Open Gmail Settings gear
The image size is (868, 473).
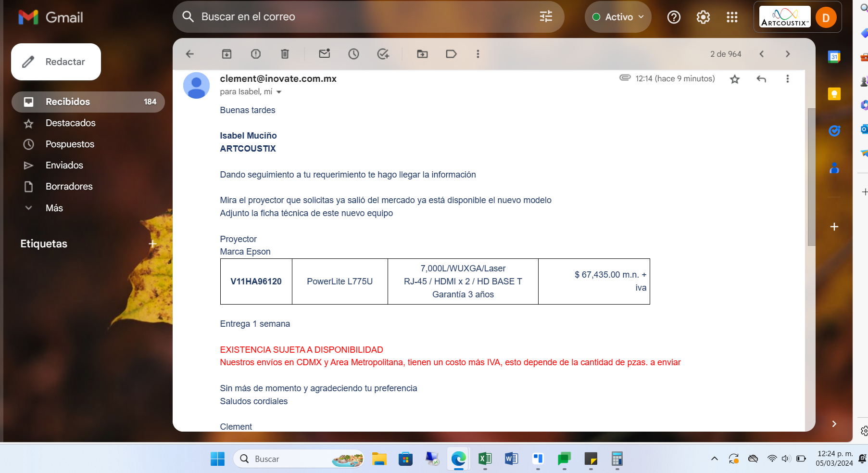[703, 17]
